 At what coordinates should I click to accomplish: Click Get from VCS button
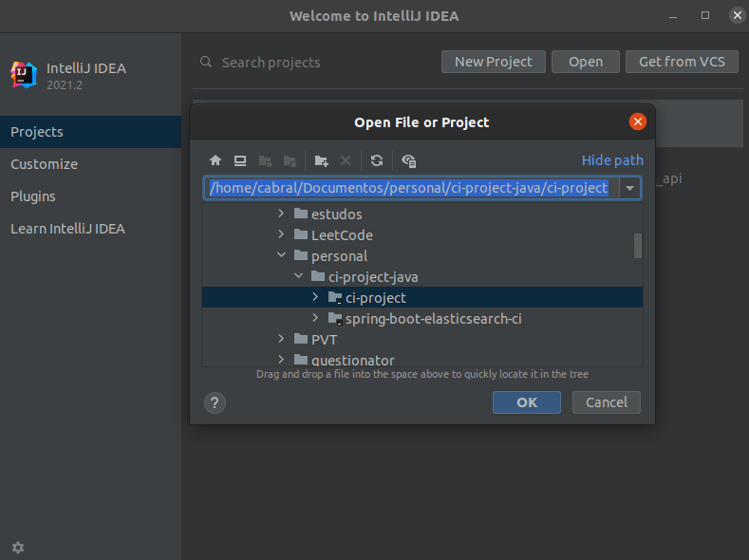682,62
